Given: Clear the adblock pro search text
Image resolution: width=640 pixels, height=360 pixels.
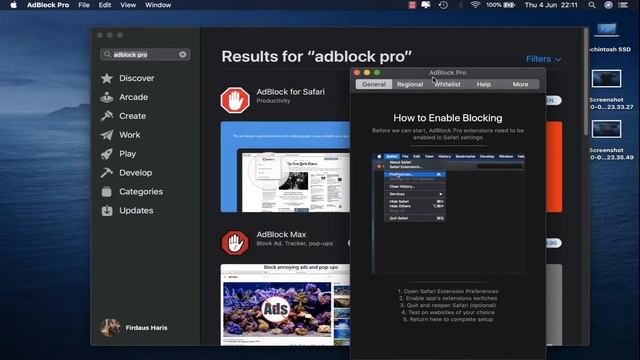Looking at the screenshot, I should pos(182,54).
